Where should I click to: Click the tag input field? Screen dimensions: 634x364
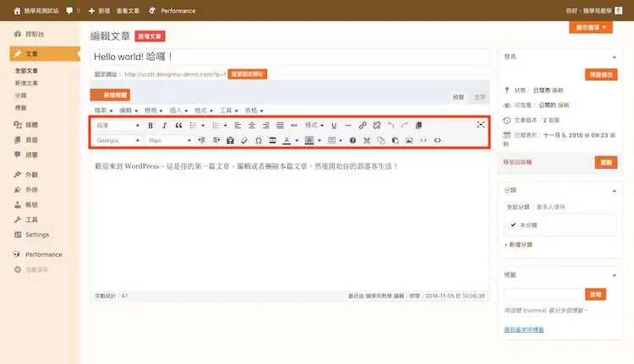(x=543, y=294)
